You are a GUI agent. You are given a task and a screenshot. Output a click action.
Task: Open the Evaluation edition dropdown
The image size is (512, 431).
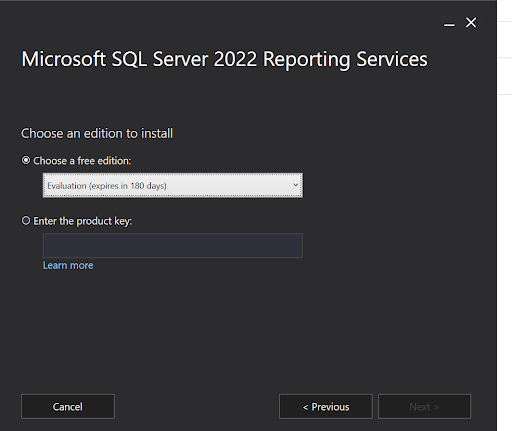(x=173, y=185)
